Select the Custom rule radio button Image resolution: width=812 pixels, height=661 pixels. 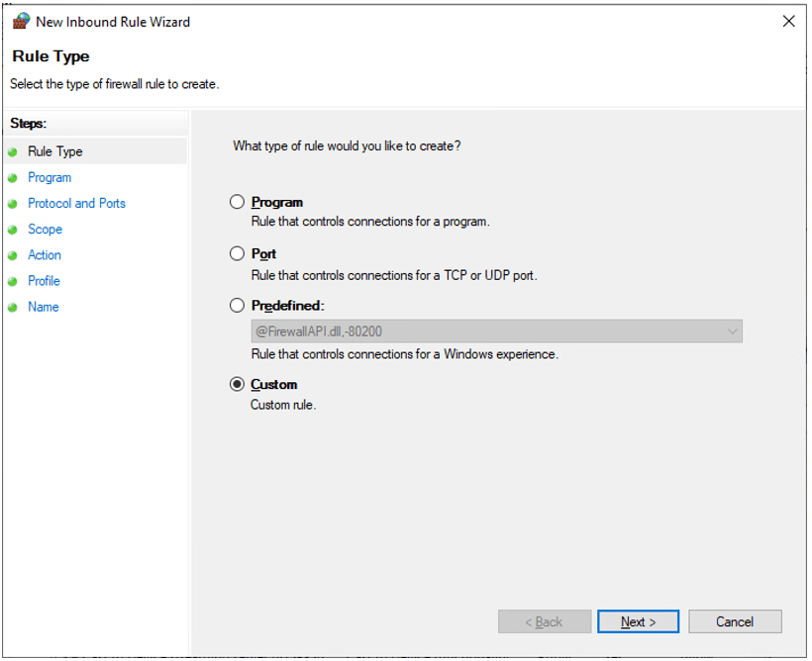[x=238, y=384]
